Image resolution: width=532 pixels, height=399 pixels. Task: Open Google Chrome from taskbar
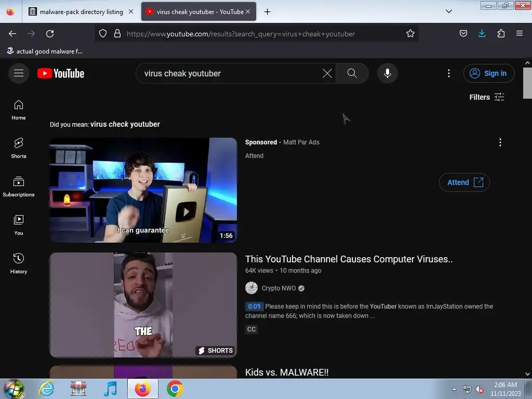coord(175,389)
